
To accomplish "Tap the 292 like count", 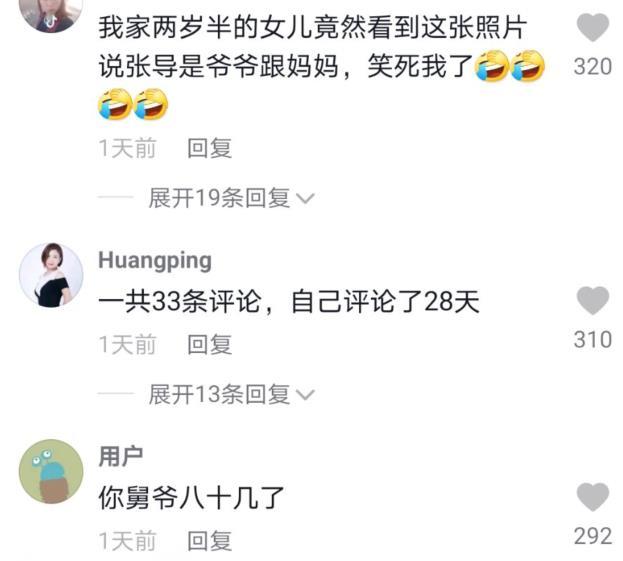I will coord(592,536).
